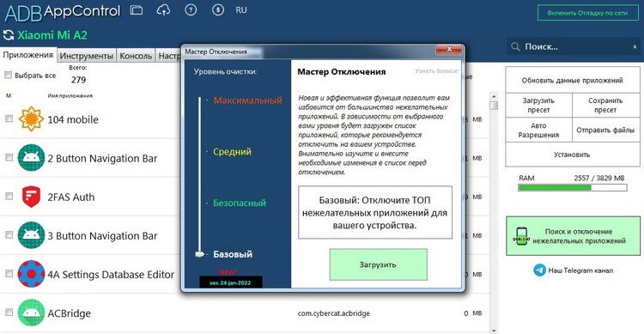Click the com.cybercat.acbridge package name

(333, 313)
